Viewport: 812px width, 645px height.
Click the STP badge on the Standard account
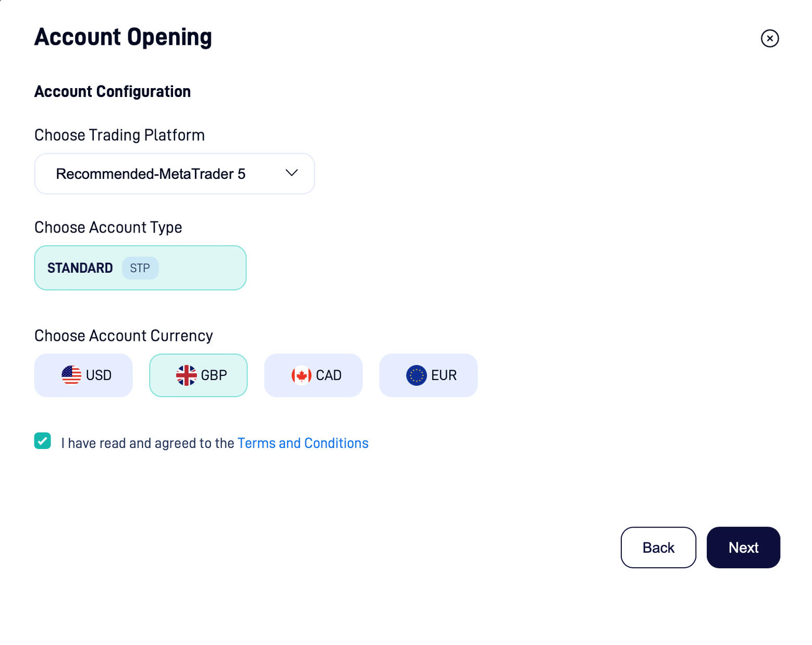(x=140, y=268)
